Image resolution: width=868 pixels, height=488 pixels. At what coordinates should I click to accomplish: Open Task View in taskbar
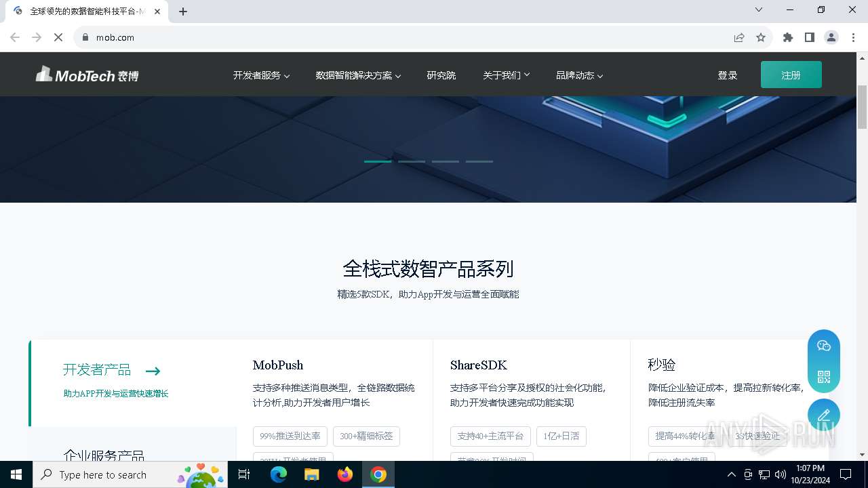point(244,474)
